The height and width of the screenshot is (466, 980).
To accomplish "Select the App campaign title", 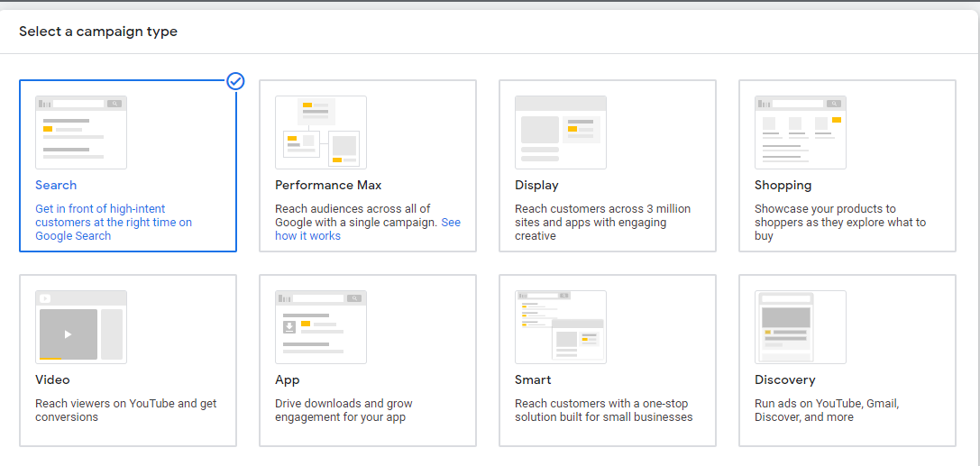I will (x=288, y=379).
